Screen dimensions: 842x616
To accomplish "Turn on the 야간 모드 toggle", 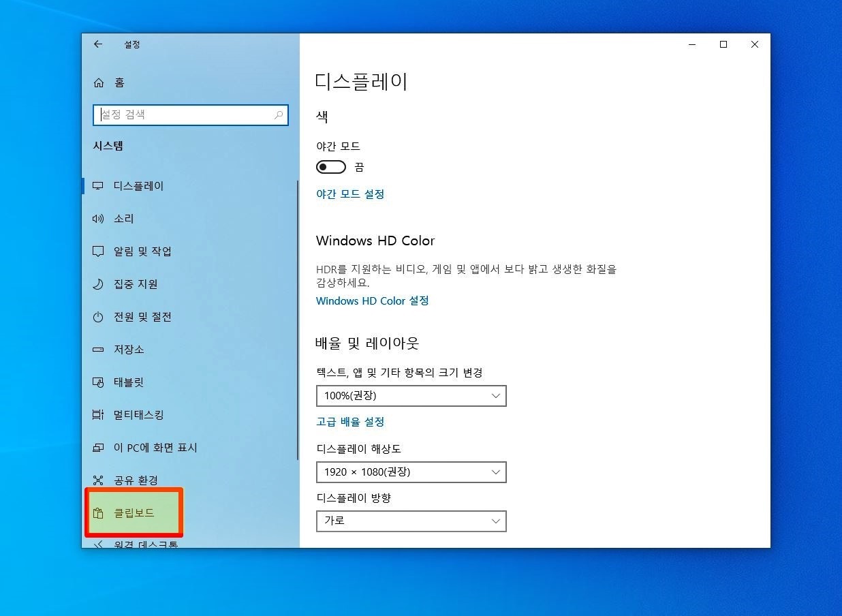I will (331, 167).
